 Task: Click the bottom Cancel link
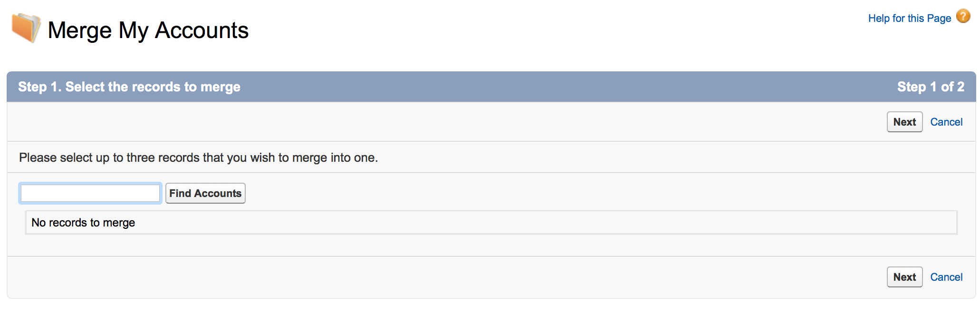(946, 277)
